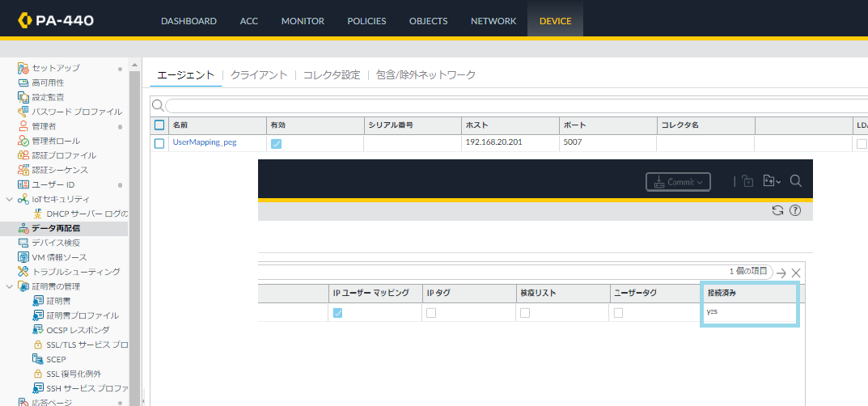
Task: Click the global search magnifier icon
Action: tap(796, 181)
